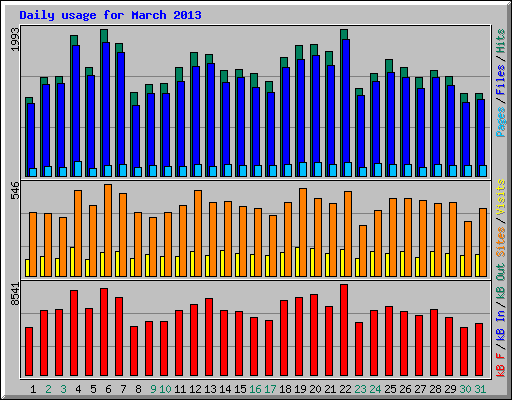Select the blue files bar above day 8
The height and width of the screenshot is (400, 512).
coord(136,136)
